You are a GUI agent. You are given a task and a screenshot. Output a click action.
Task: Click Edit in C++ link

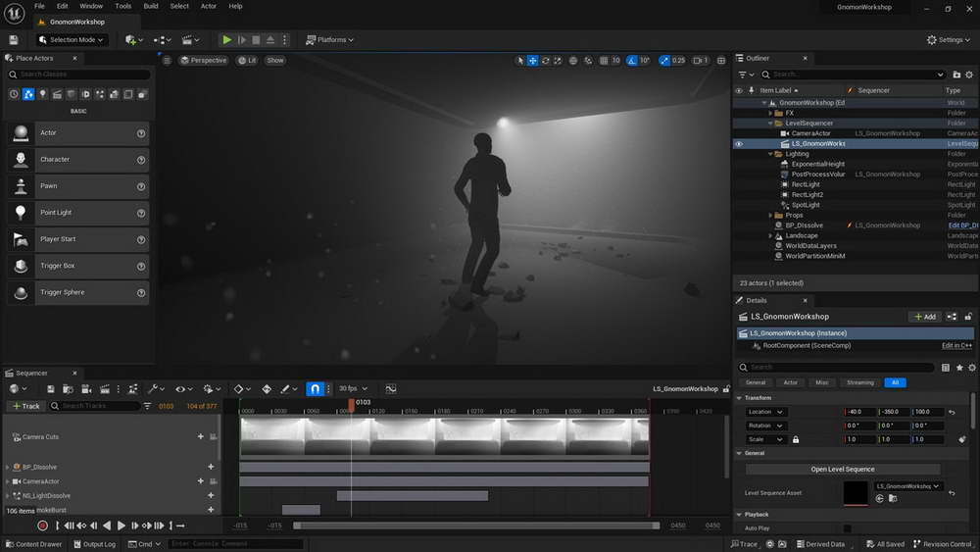click(x=956, y=346)
